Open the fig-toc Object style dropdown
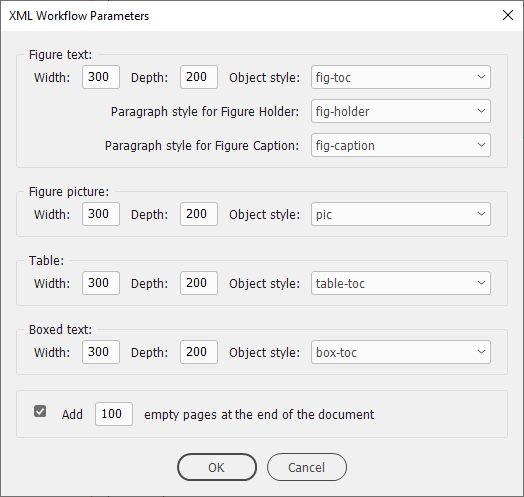 [x=401, y=77]
